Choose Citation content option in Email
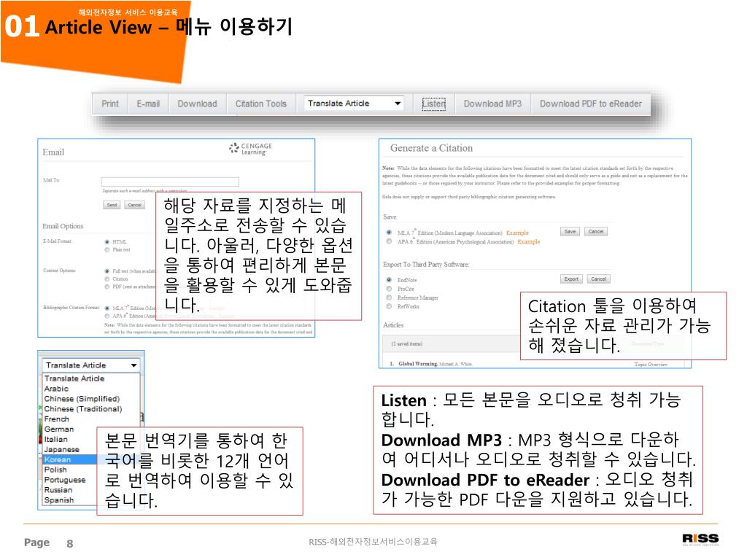This screenshot has width=747, height=560. (107, 279)
